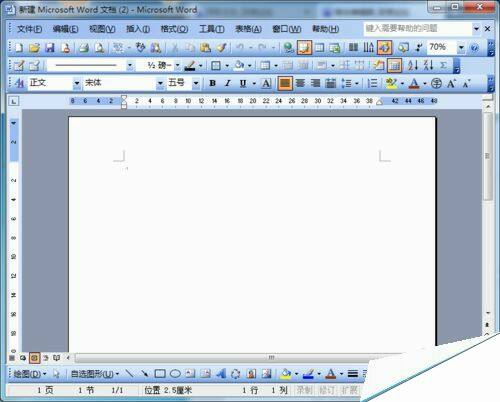
Task: Expand the highlight color dropdown arrow
Action: click(402, 83)
